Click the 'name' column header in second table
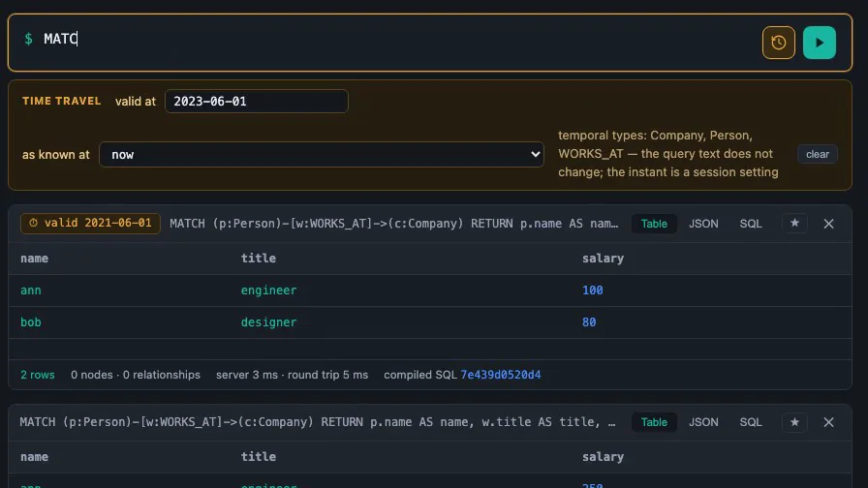 point(34,457)
